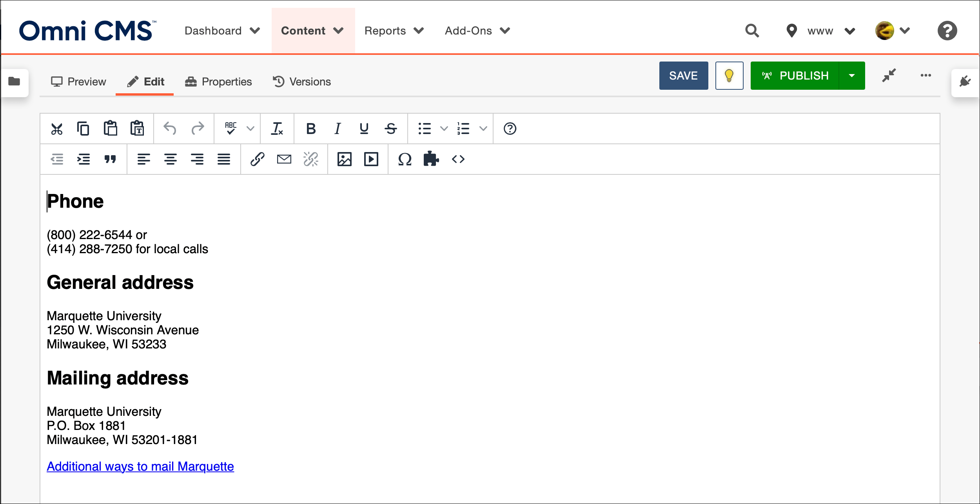Clear formatting with the Tx icon

(x=277, y=129)
